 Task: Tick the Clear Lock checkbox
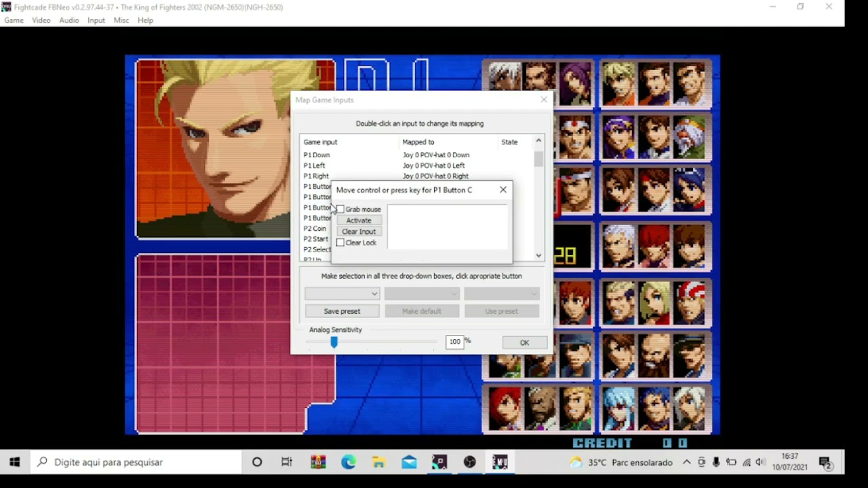[340, 243]
